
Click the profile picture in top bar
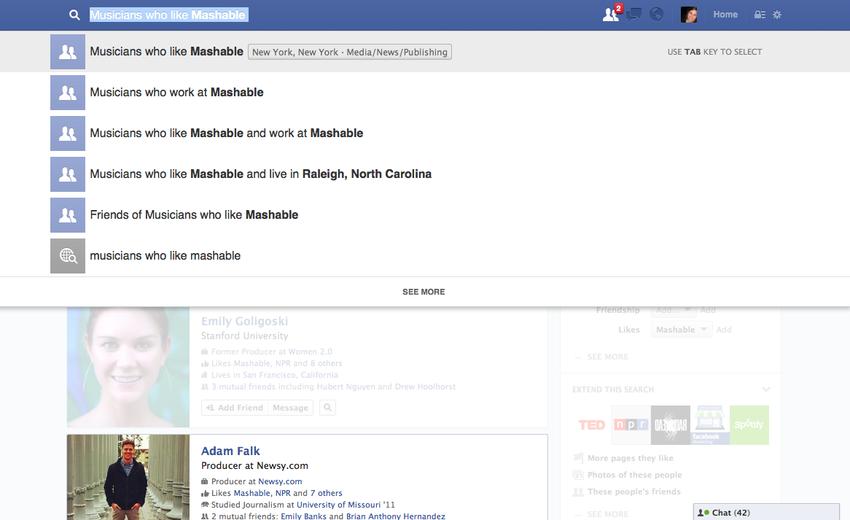(x=689, y=15)
